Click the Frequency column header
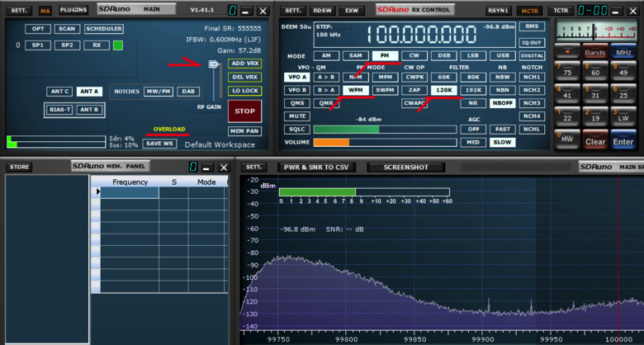 [130, 182]
